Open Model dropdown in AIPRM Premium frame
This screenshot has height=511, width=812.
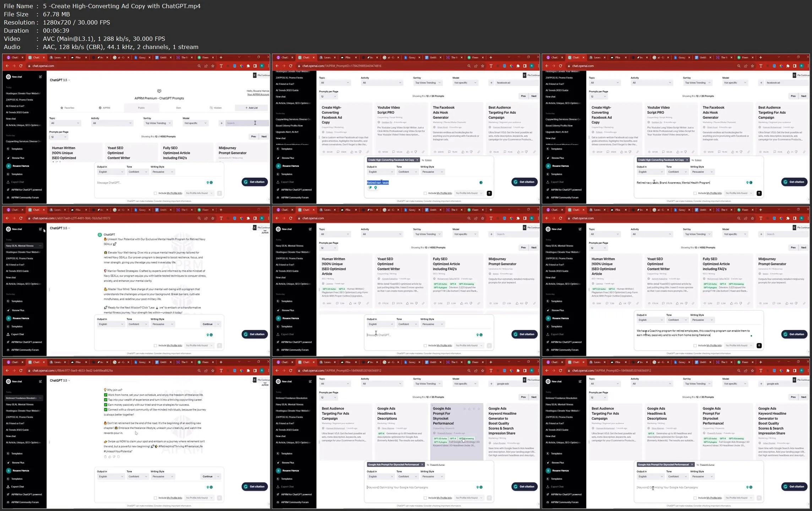[195, 123]
